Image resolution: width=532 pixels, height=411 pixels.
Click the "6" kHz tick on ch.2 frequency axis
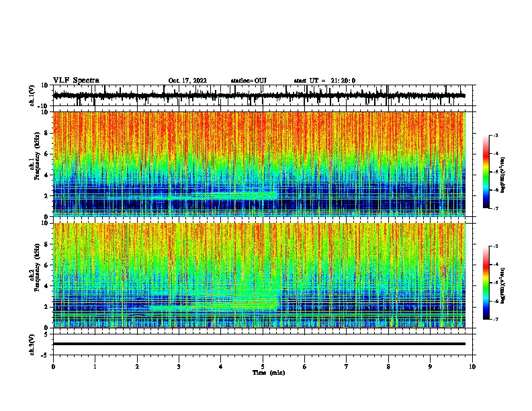coord(46,265)
